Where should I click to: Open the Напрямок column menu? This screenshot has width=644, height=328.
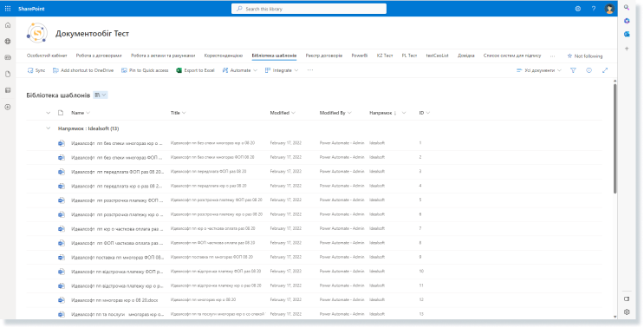click(387, 113)
